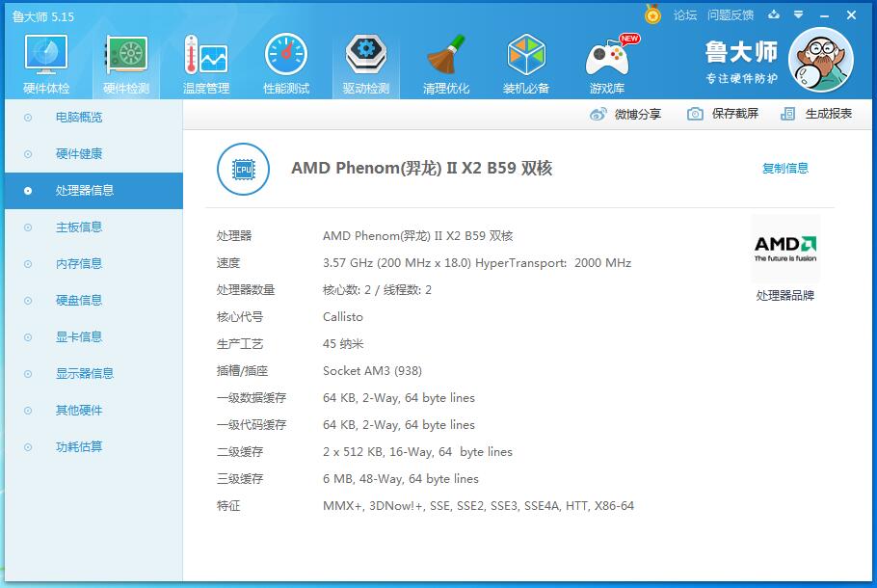Screen dimensions: 877x588
Task: Click the bullet before 电脑概览
Action: tap(28, 118)
